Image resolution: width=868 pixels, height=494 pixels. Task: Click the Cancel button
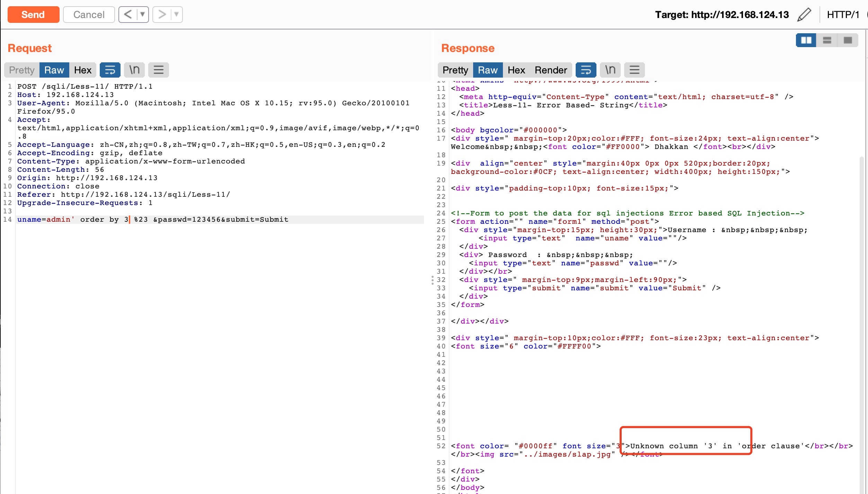click(x=89, y=15)
